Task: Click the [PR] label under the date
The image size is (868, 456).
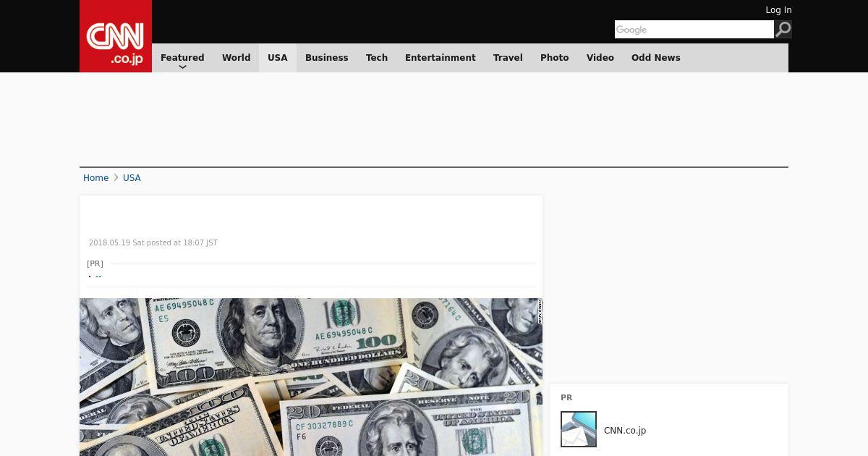Action: coord(95,263)
